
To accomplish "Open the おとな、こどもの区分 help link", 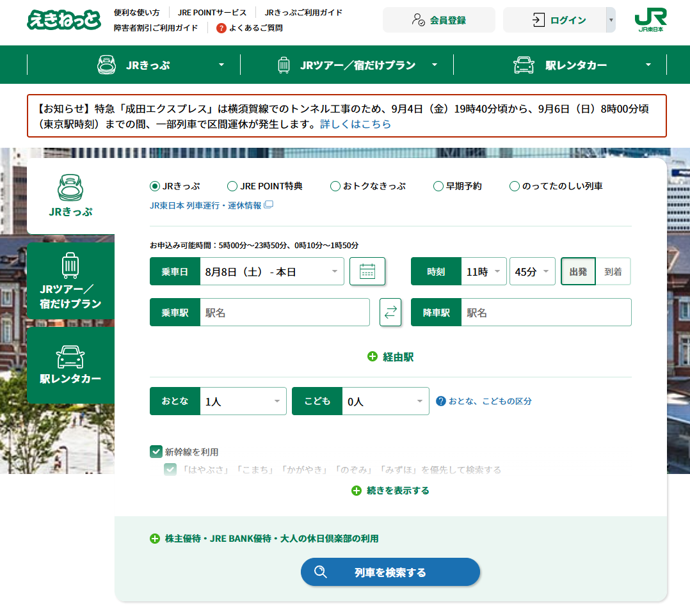I will pyautogui.click(x=490, y=401).
